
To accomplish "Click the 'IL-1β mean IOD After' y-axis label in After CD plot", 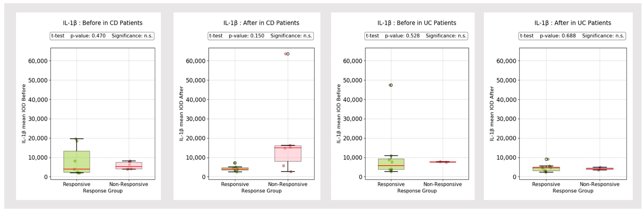I will [x=181, y=114].
